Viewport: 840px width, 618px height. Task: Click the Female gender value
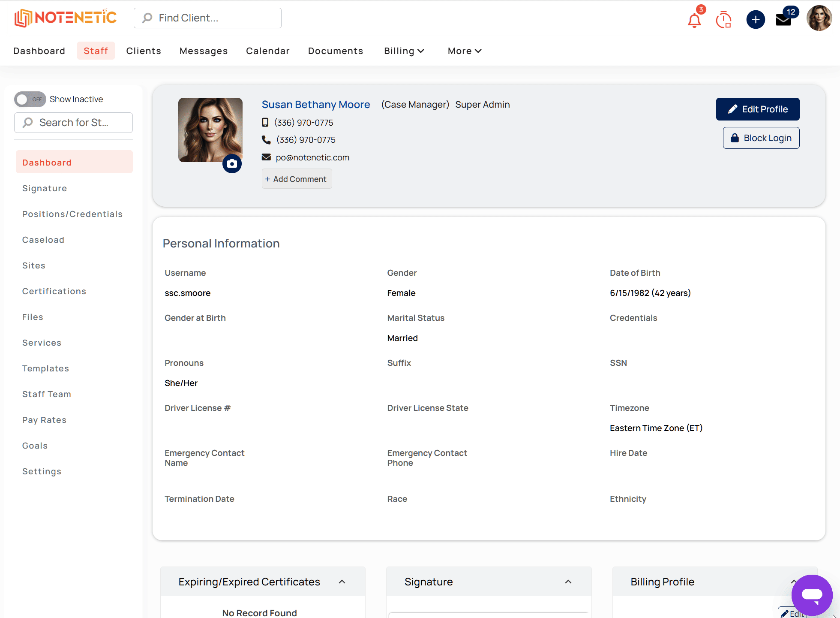[x=402, y=293]
